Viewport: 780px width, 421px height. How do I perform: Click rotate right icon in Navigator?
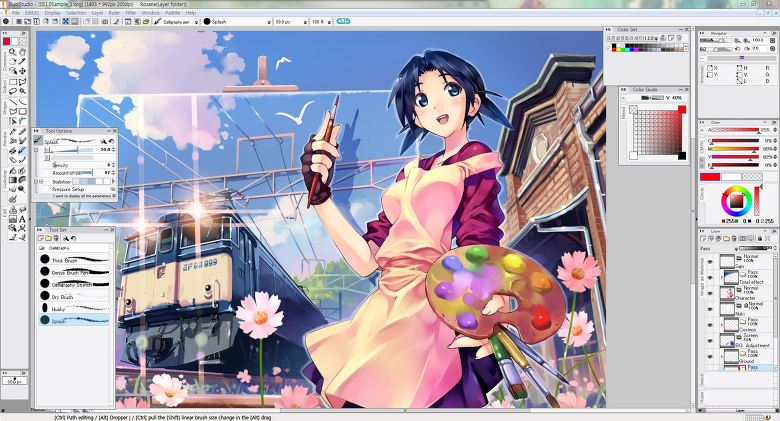click(747, 49)
